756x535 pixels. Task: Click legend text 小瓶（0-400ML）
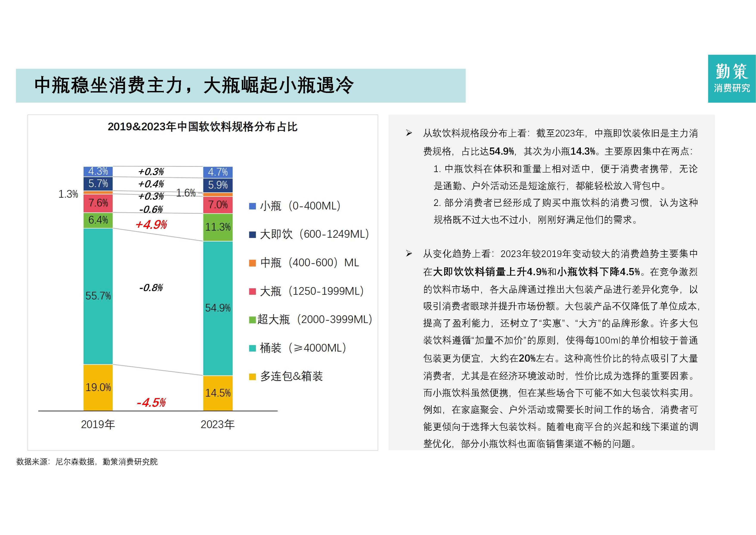[300, 206]
